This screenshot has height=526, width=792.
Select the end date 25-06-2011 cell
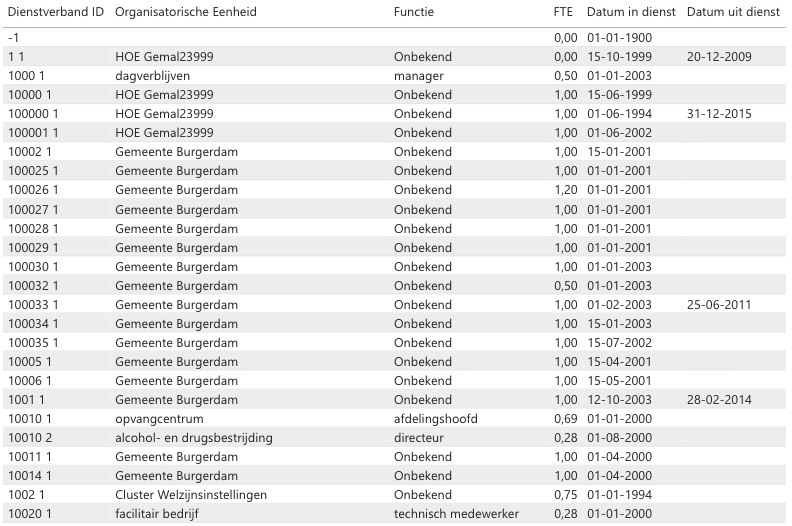click(x=720, y=304)
